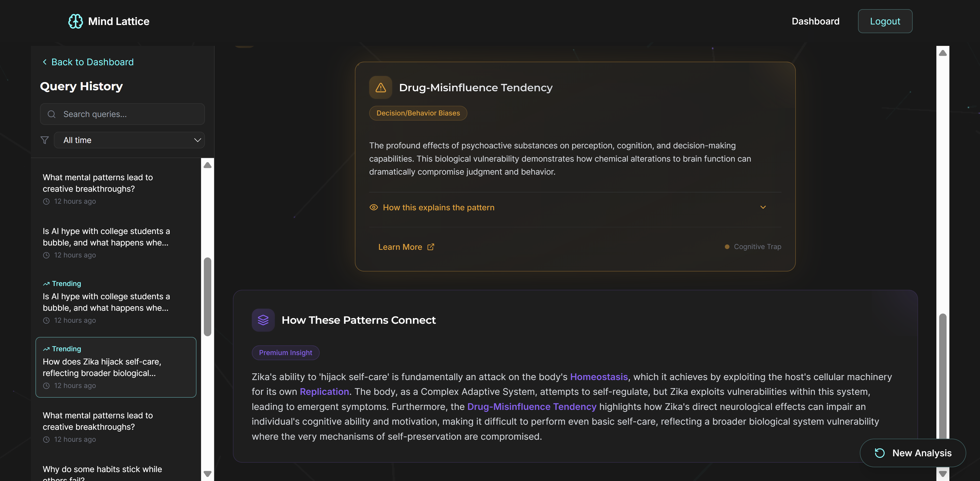Screen dimensions: 980x481
Task: Click the Mind Lattice brain logo icon
Action: click(x=75, y=21)
